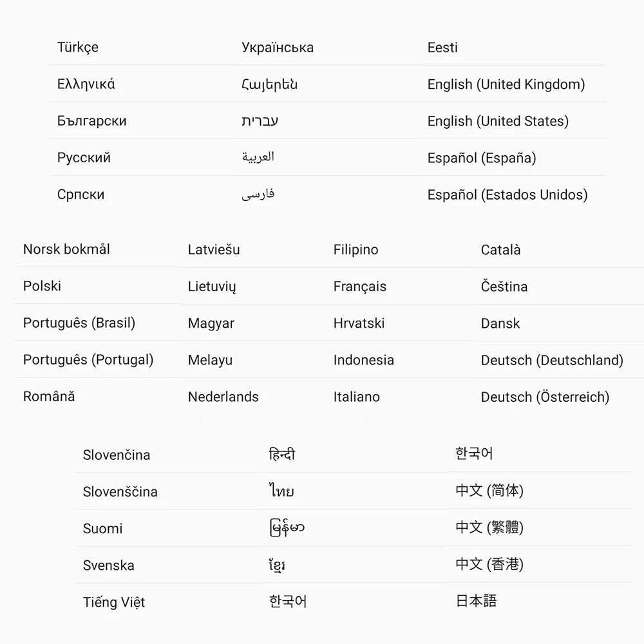Select Português (Brasil) option
The image size is (644, 644).
click(x=79, y=323)
